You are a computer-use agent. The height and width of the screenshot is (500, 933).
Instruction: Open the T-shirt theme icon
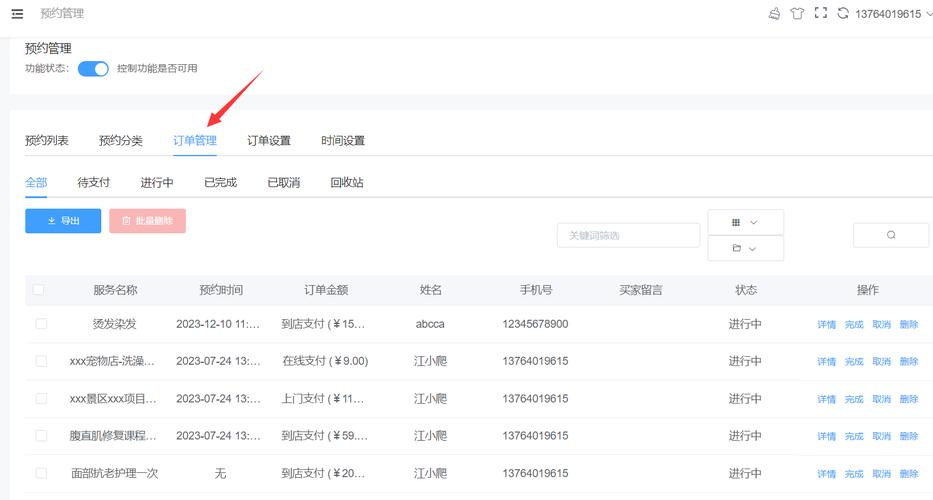[x=797, y=14]
